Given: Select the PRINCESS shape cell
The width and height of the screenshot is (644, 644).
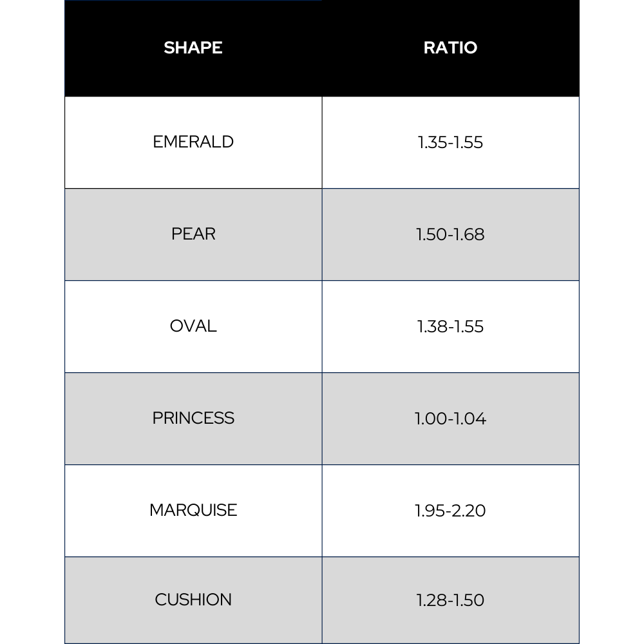Looking at the screenshot, I should (193, 418).
